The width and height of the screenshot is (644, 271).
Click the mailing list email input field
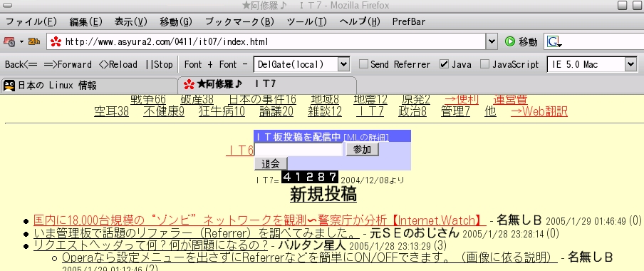[x=298, y=150]
